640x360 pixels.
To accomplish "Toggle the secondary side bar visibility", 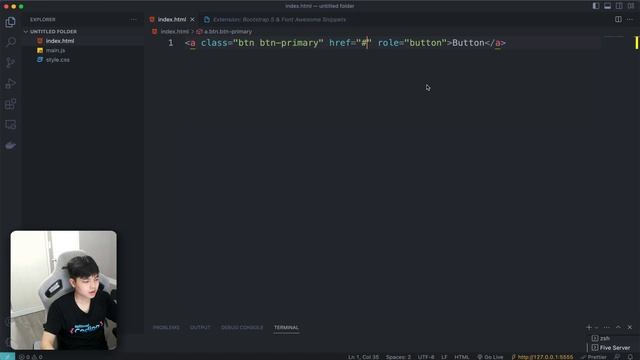I will [619, 6].
